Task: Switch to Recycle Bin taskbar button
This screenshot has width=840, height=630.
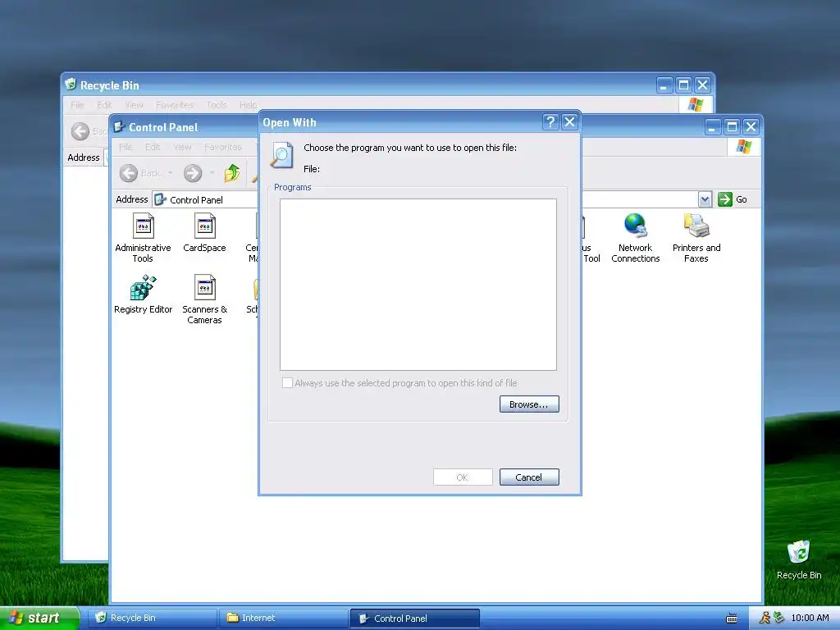Action: (x=152, y=618)
